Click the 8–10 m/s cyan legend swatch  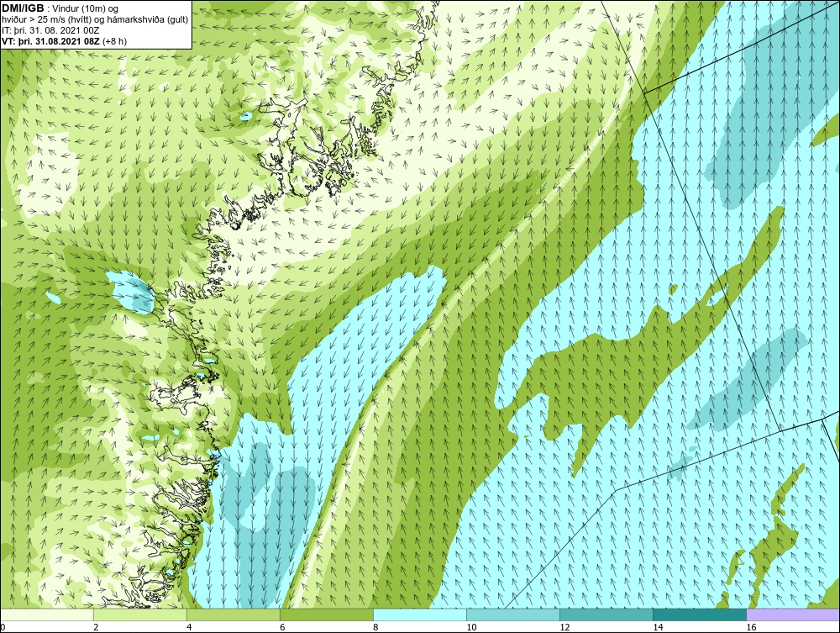419,615
